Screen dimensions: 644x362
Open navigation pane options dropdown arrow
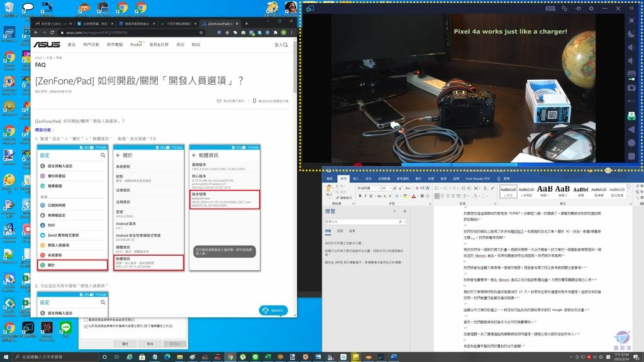pos(394,211)
